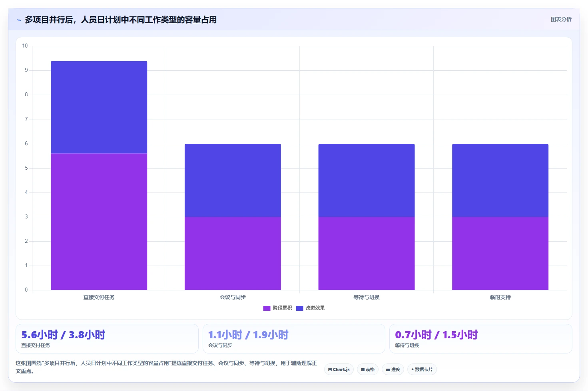Click the 会议与同步 caption in the second stat card
Viewport: 588px width, 391px height.
(x=220, y=345)
